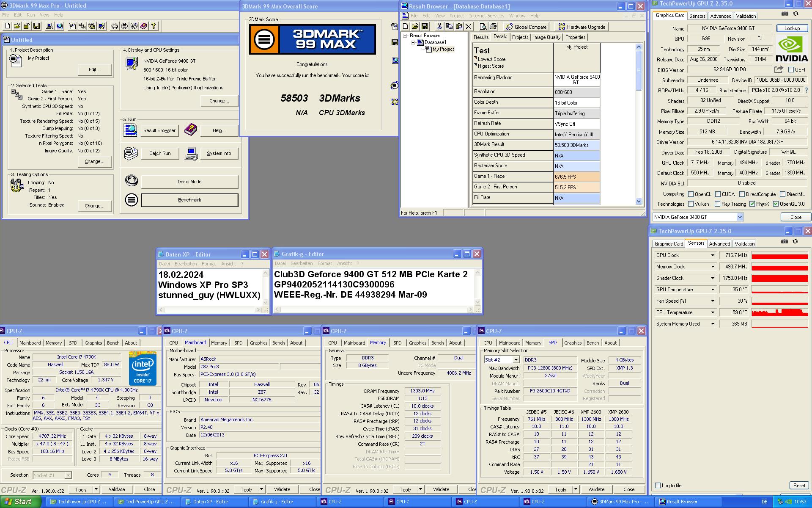
Task: Click Copy icon in Result Browser toolbar
Action: (449, 26)
